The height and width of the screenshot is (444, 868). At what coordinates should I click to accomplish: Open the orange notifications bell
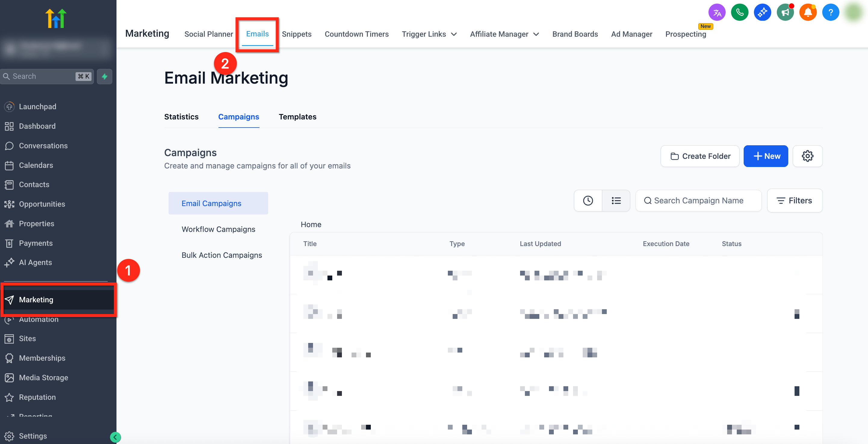pos(808,12)
